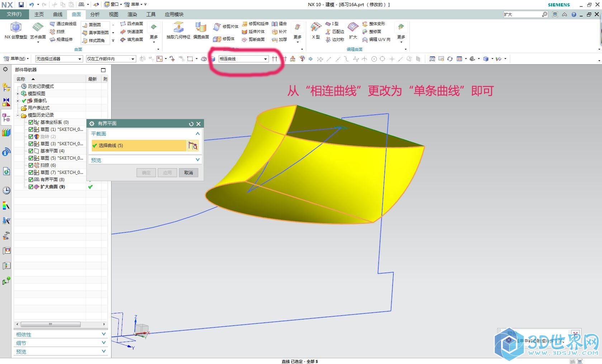
Task: Select the 扩大 enlarge surface tool
Action: [x=353, y=30]
